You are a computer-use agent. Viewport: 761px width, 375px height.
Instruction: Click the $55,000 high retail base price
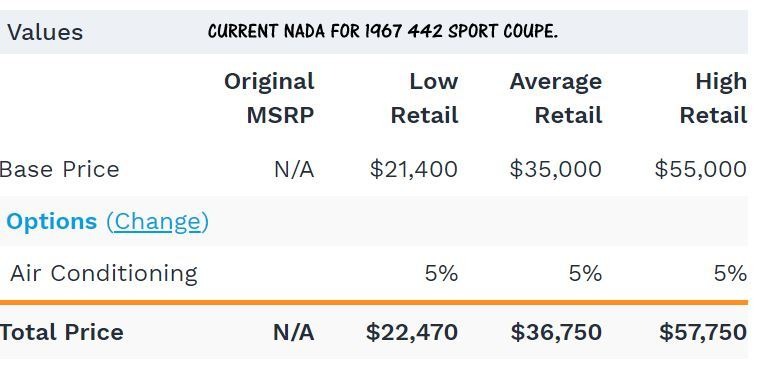click(x=700, y=169)
